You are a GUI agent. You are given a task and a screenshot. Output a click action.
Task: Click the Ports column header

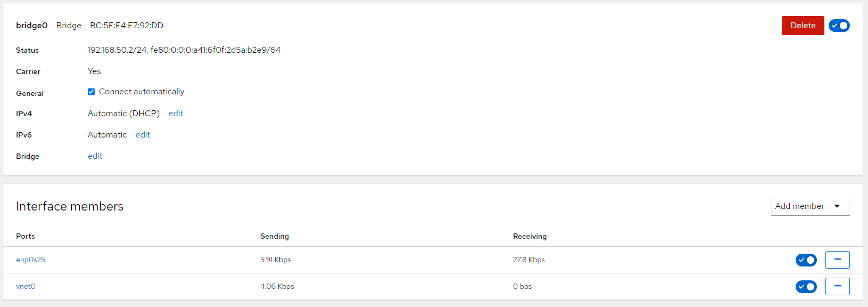(26, 236)
